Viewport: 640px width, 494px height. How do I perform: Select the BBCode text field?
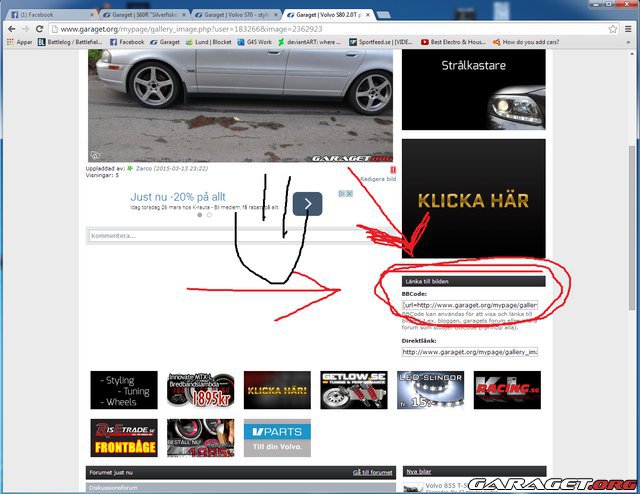click(x=470, y=304)
